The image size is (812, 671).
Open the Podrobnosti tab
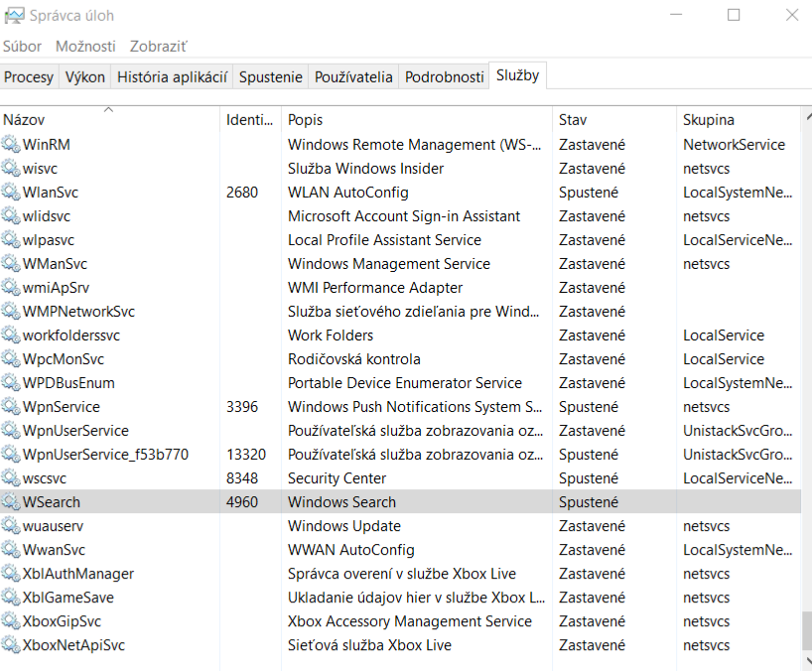click(x=445, y=77)
